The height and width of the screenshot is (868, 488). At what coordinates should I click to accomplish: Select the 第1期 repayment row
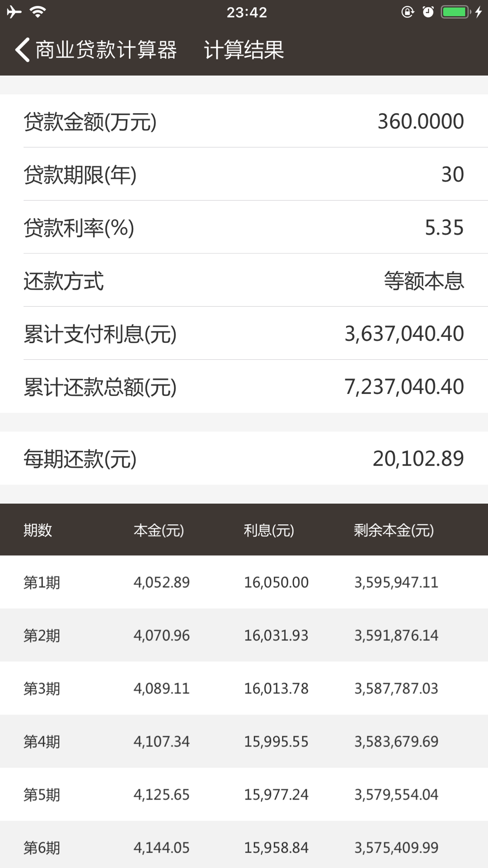[244, 582]
